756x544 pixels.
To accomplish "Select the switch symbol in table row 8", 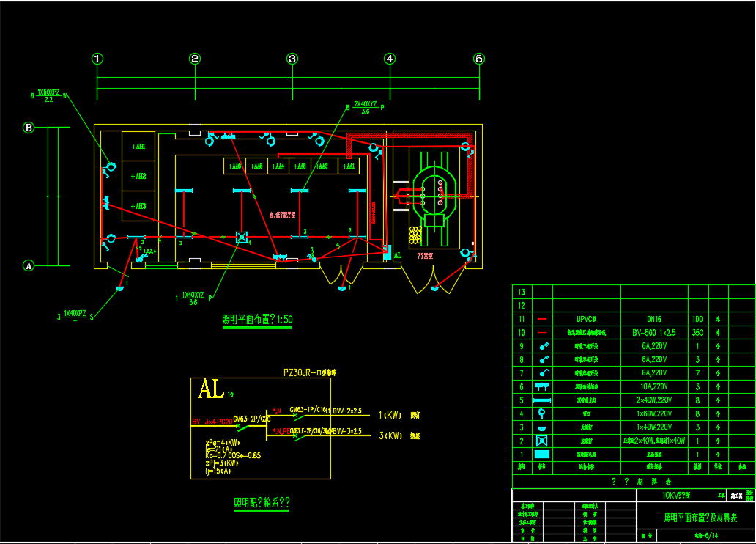I will (544, 359).
